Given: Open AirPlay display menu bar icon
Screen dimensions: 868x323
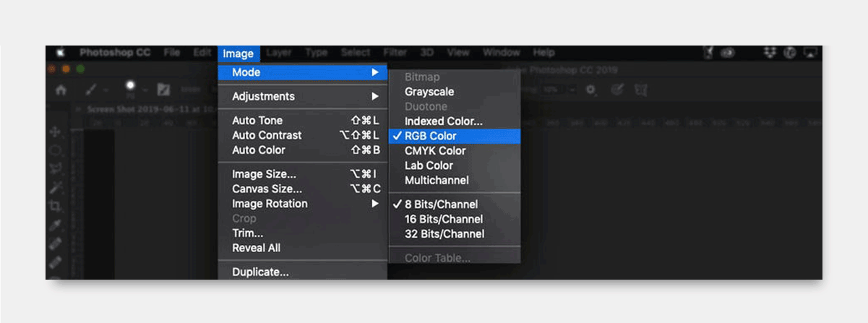Looking at the screenshot, I should tap(809, 53).
